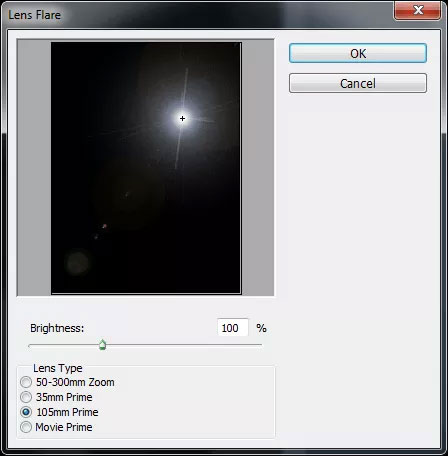The image size is (448, 456).
Task: Click the Brightness slider handle
Action: [x=103, y=345]
